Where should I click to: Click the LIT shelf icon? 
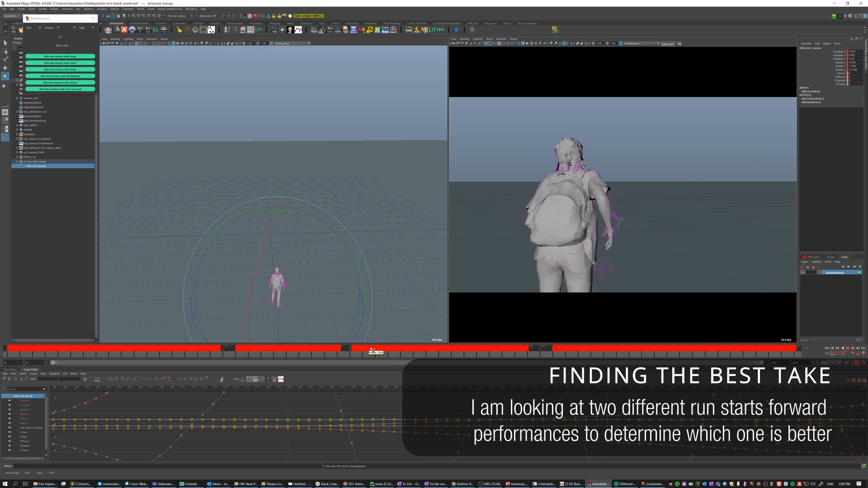point(433,30)
